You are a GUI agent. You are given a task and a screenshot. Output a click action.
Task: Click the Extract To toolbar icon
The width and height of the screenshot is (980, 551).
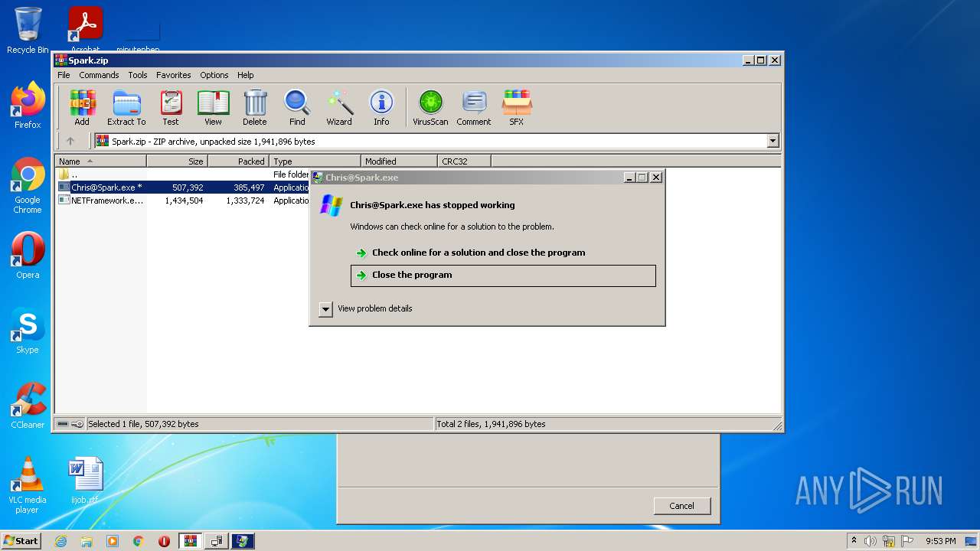click(x=126, y=107)
